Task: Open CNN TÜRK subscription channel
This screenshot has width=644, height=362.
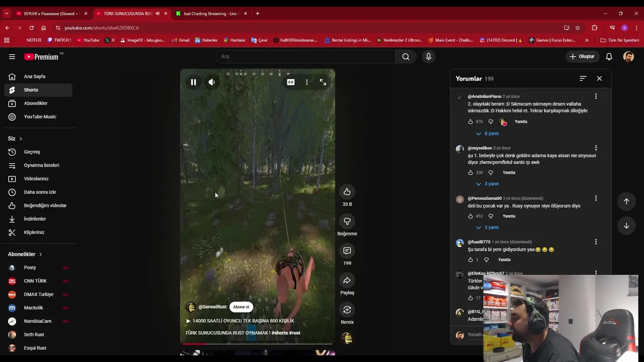Action: pyautogui.click(x=38, y=281)
